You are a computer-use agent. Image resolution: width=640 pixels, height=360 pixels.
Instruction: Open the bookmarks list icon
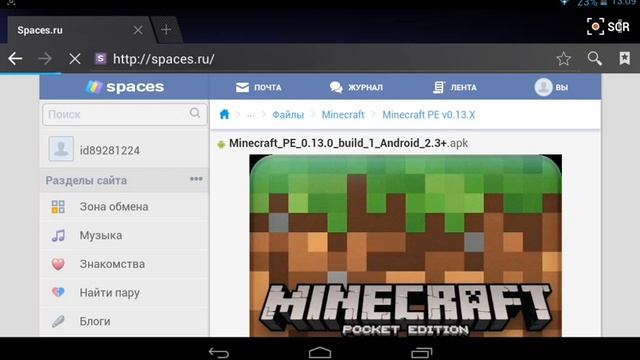pyautogui.click(x=624, y=58)
